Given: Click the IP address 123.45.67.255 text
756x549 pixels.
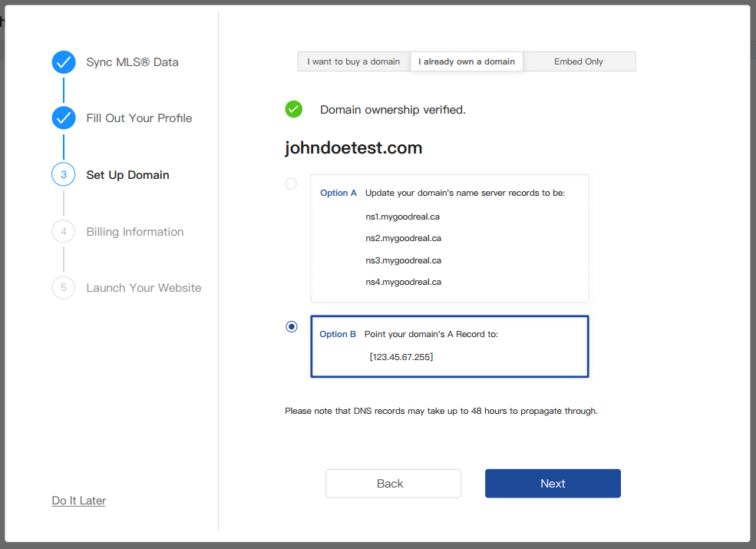Looking at the screenshot, I should pyautogui.click(x=401, y=357).
